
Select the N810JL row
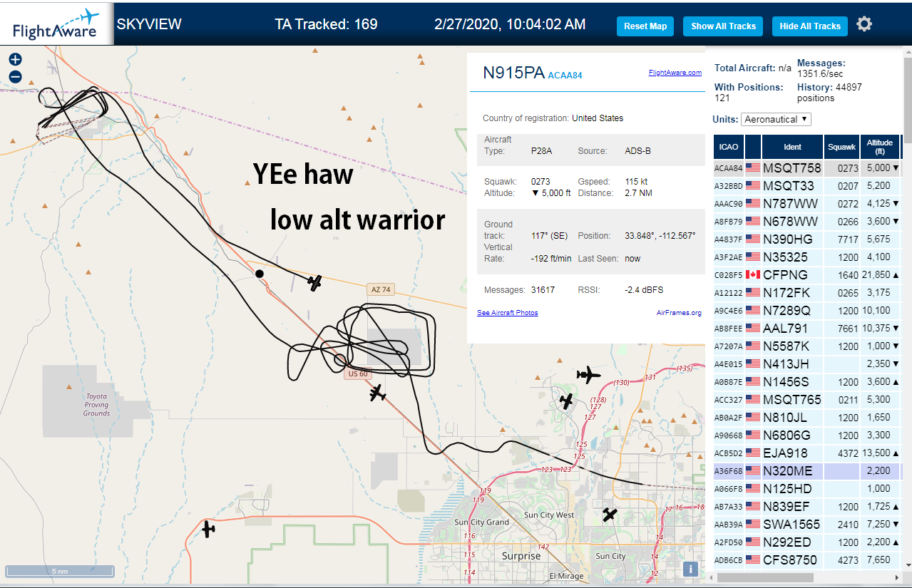[x=806, y=418]
